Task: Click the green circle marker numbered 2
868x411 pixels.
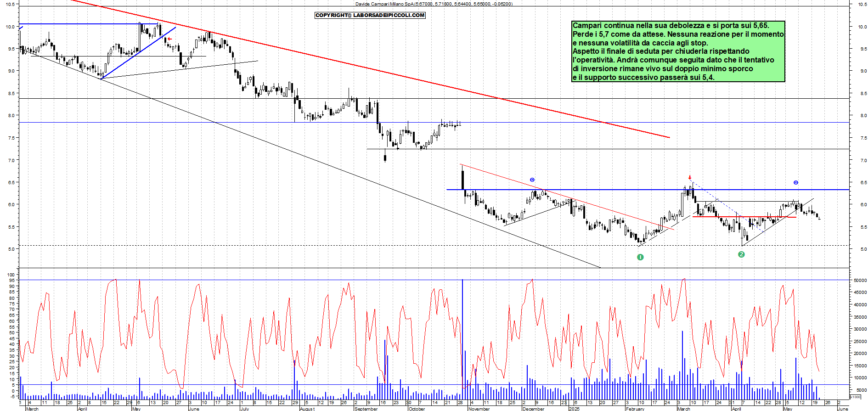Action: pyautogui.click(x=741, y=254)
